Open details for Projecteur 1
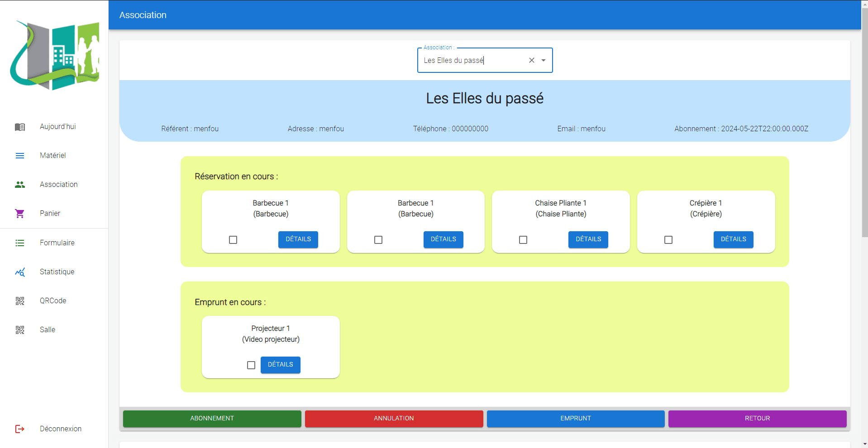This screenshot has height=448, width=868. tap(281, 365)
